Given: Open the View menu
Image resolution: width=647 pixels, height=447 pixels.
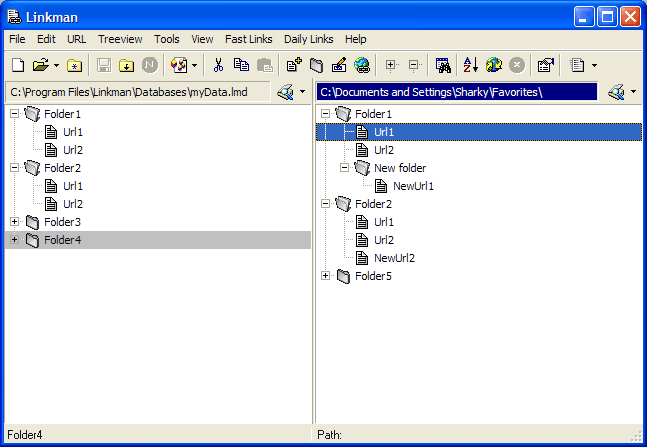Looking at the screenshot, I should click(202, 39).
